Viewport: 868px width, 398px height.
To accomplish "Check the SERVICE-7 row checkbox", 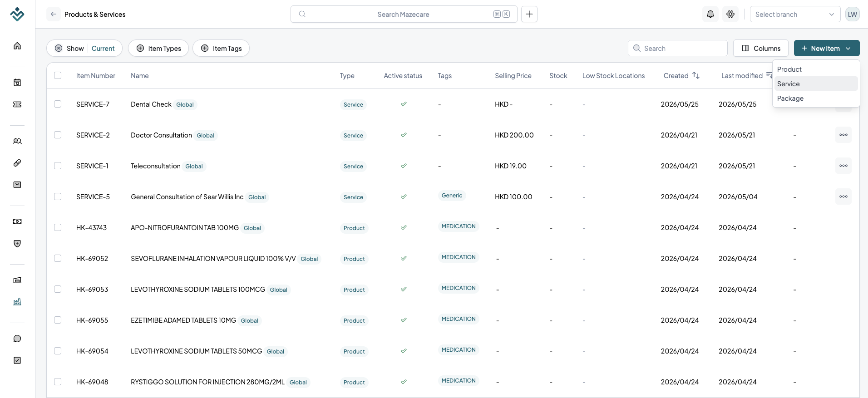I will (58, 104).
